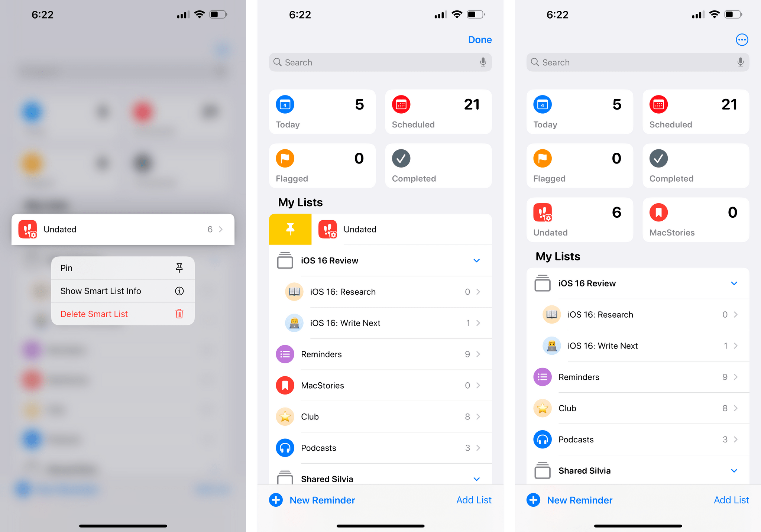Open the Today smart list icon

coord(286,105)
